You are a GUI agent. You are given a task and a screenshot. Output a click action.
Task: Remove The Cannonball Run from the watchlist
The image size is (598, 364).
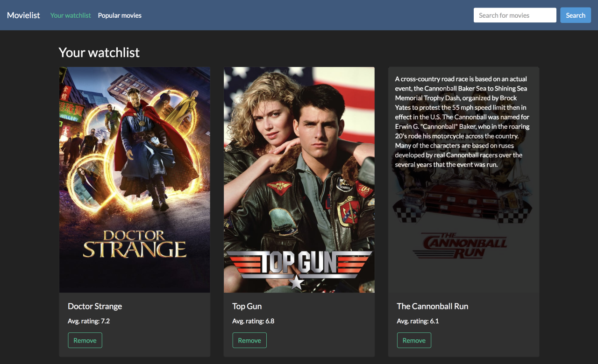click(414, 340)
